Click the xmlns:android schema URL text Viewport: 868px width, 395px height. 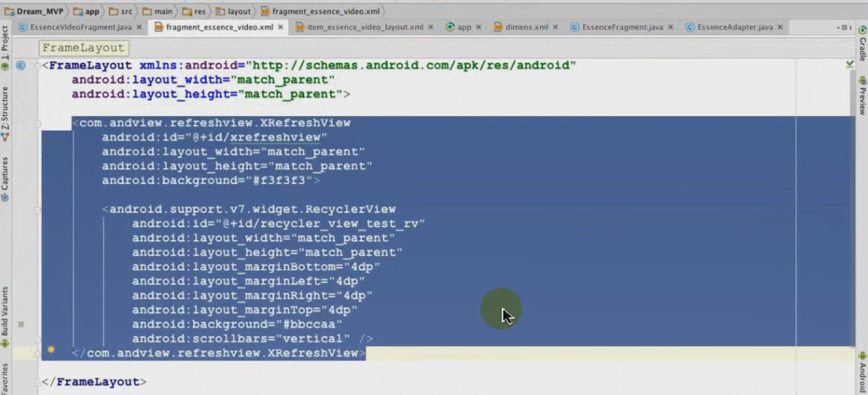pos(410,66)
